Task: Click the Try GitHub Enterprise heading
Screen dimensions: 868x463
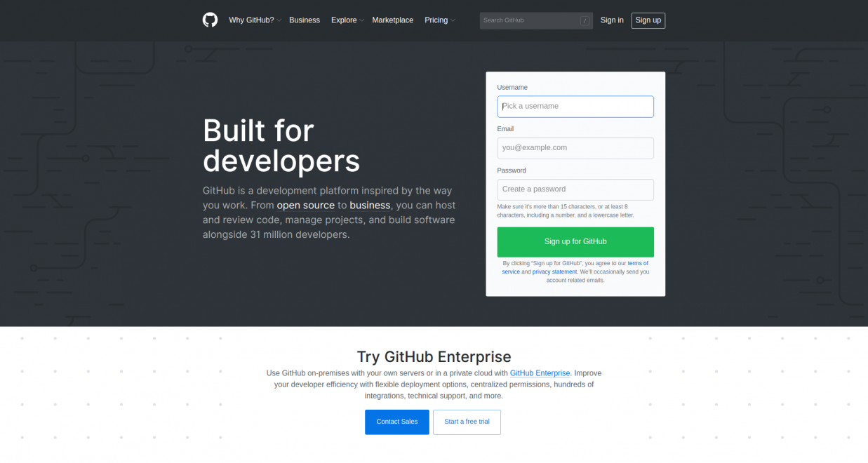Action: click(x=434, y=356)
